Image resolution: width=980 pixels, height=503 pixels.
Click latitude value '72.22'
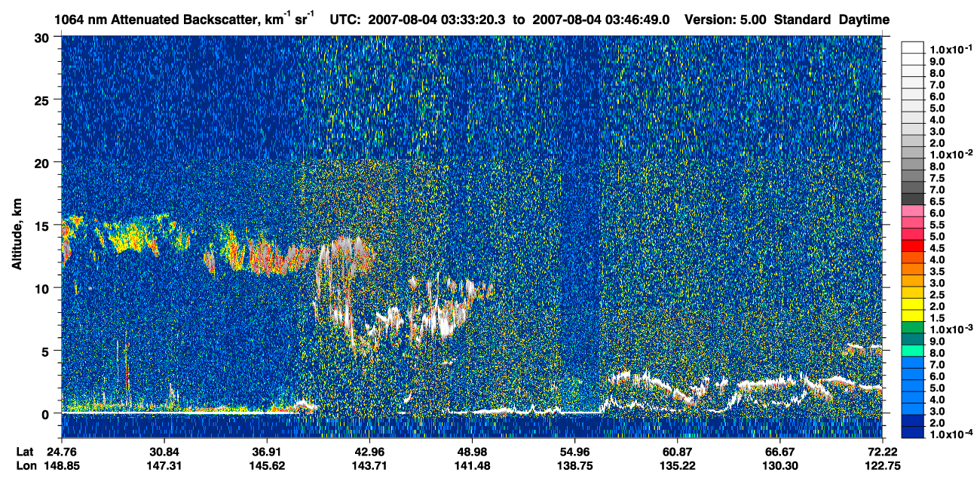[x=883, y=451]
